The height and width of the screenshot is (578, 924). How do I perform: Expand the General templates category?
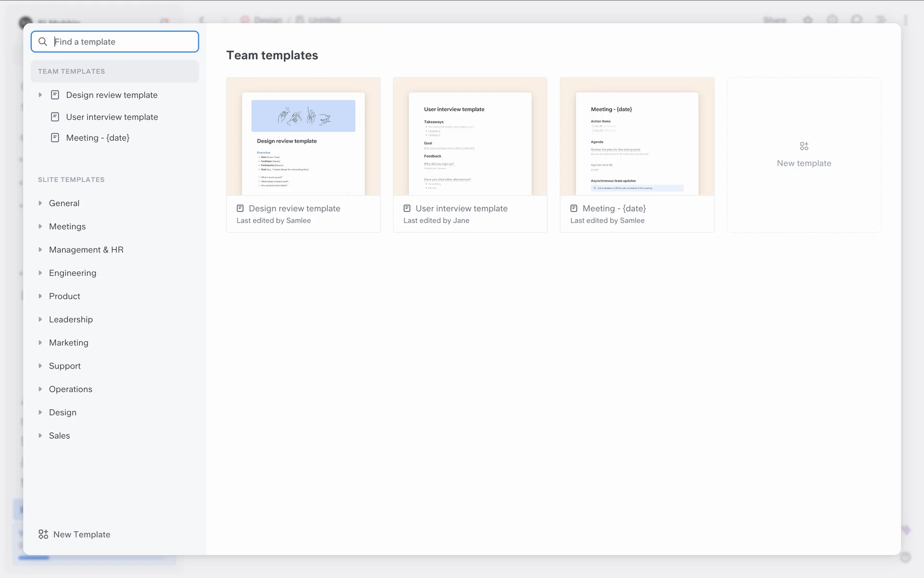point(40,203)
